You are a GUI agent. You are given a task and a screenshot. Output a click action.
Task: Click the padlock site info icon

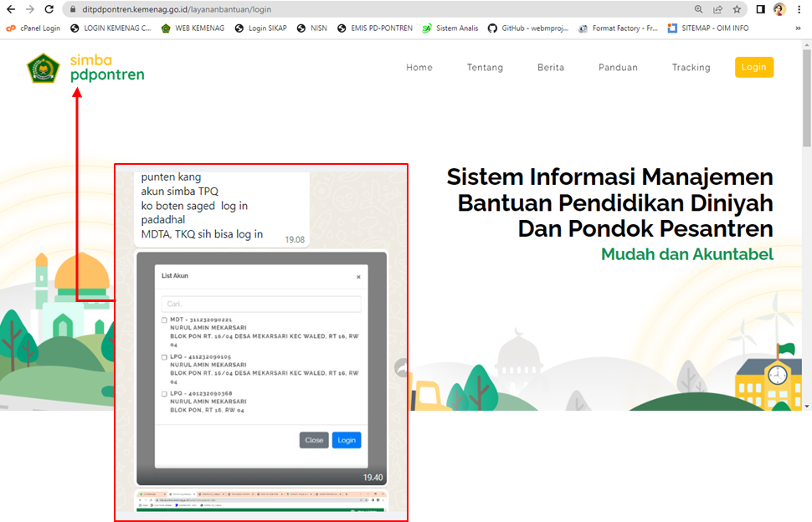[x=73, y=9]
